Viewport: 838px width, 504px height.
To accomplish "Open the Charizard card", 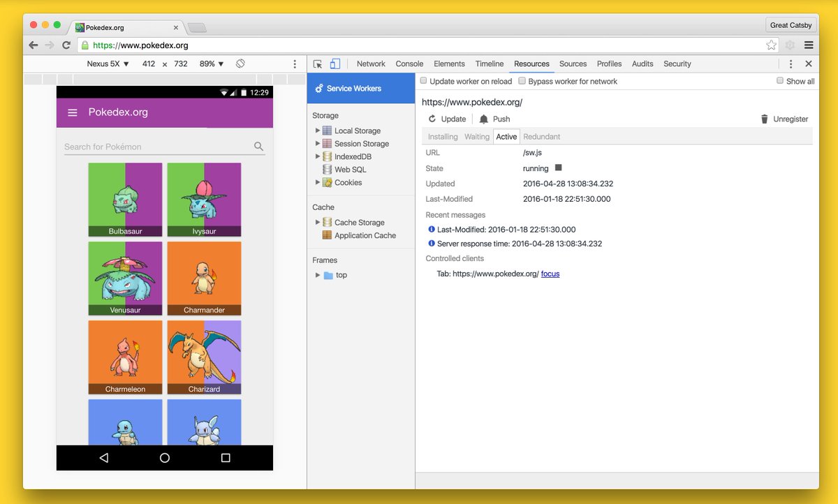I will 204,357.
